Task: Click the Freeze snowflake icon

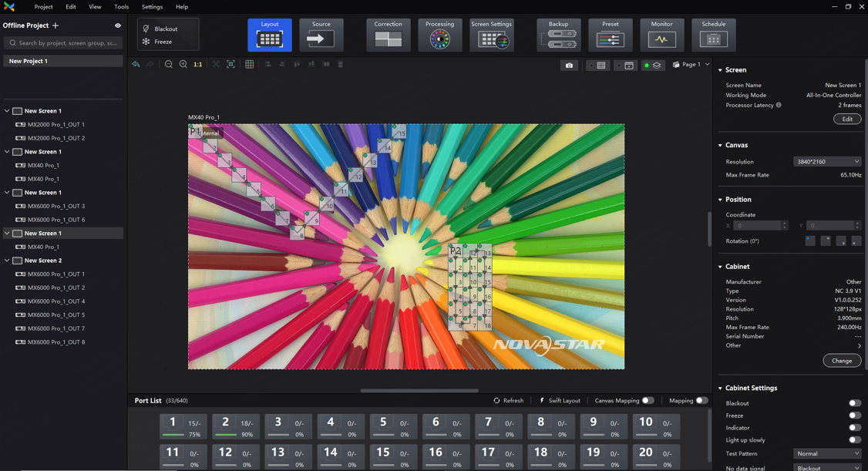Action: pyautogui.click(x=146, y=42)
